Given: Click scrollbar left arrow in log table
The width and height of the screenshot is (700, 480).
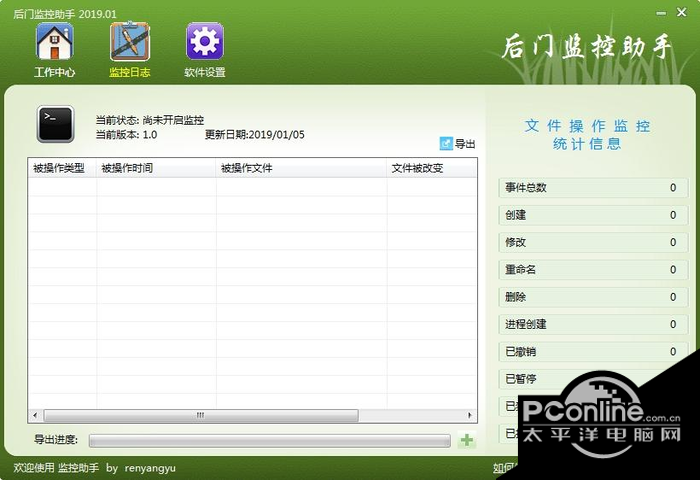Looking at the screenshot, I should click(35, 416).
